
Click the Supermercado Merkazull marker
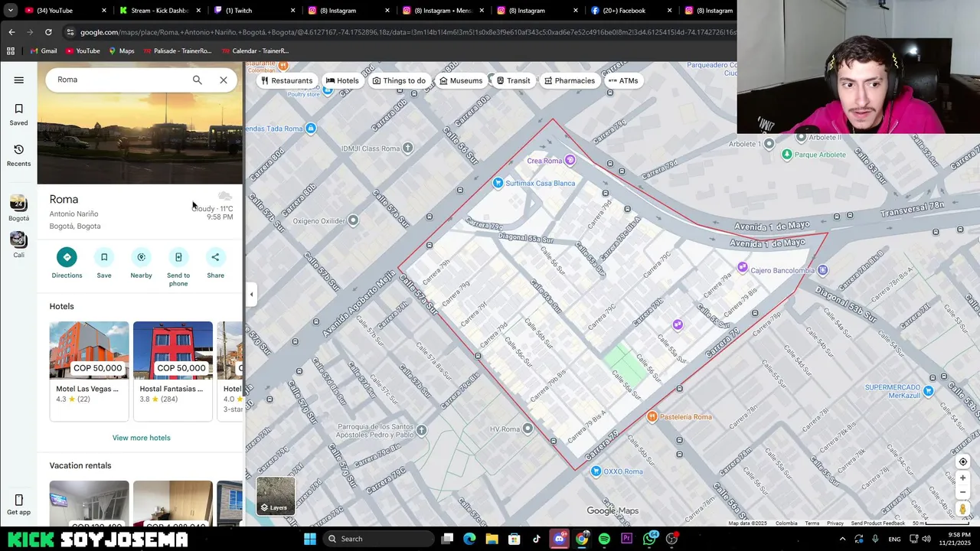click(928, 391)
